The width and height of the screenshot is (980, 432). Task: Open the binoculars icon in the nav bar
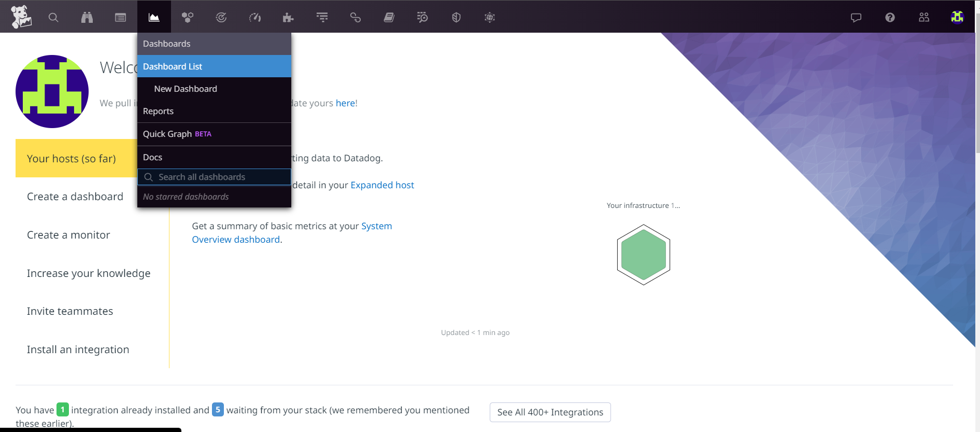tap(87, 18)
